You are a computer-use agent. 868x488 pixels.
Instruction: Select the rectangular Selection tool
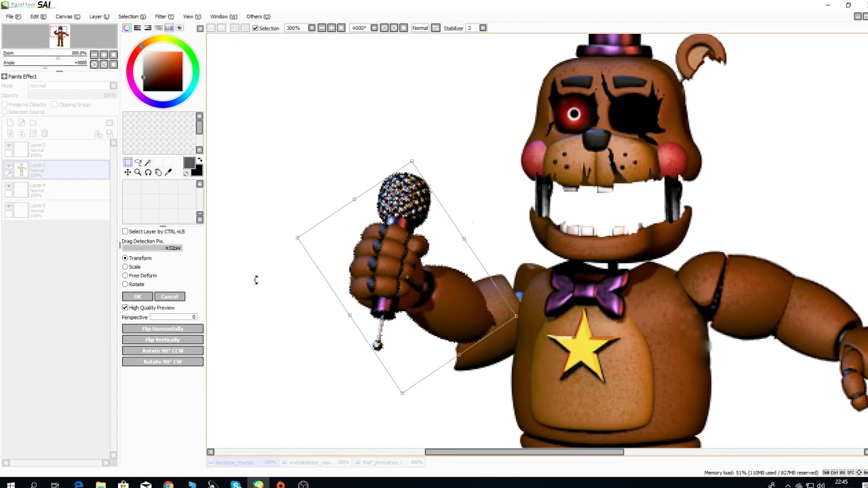coord(127,162)
